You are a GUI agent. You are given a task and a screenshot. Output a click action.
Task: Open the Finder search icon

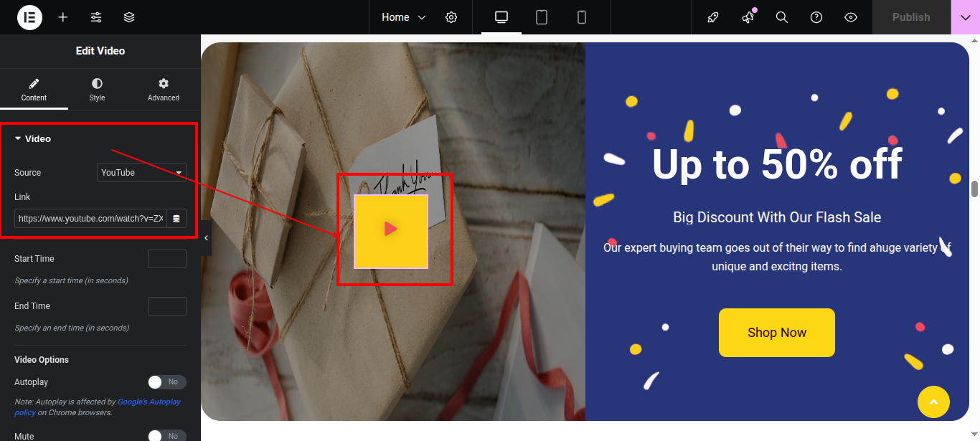tap(782, 17)
